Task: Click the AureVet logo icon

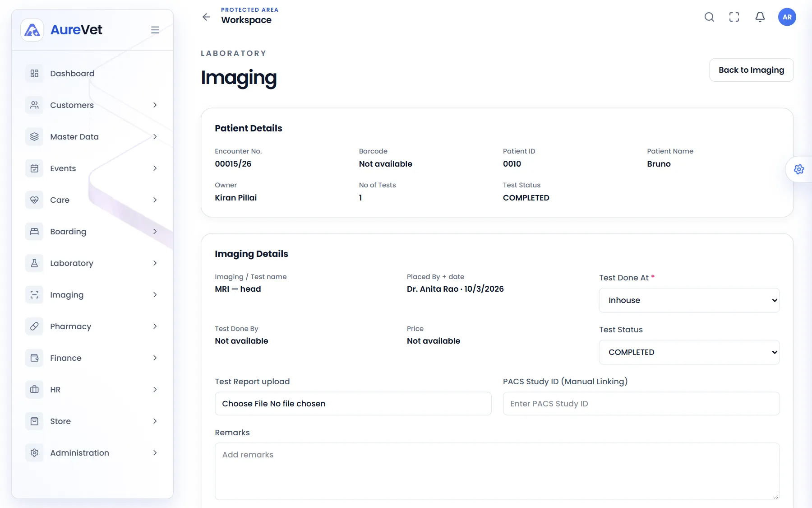Action: [x=32, y=30]
